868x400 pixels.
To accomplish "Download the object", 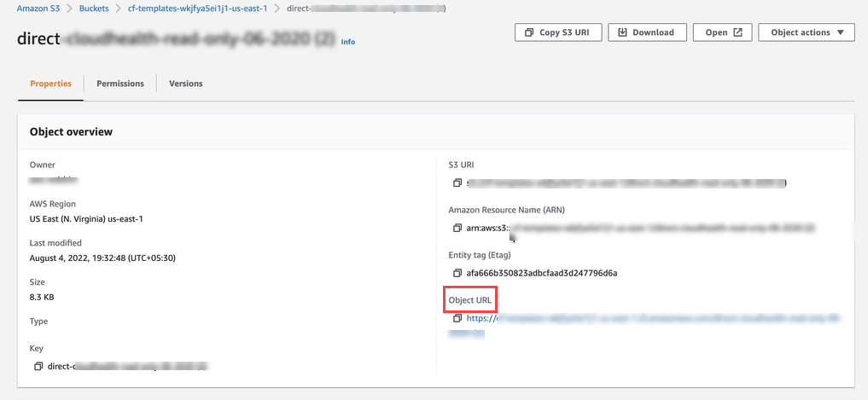I will (647, 32).
